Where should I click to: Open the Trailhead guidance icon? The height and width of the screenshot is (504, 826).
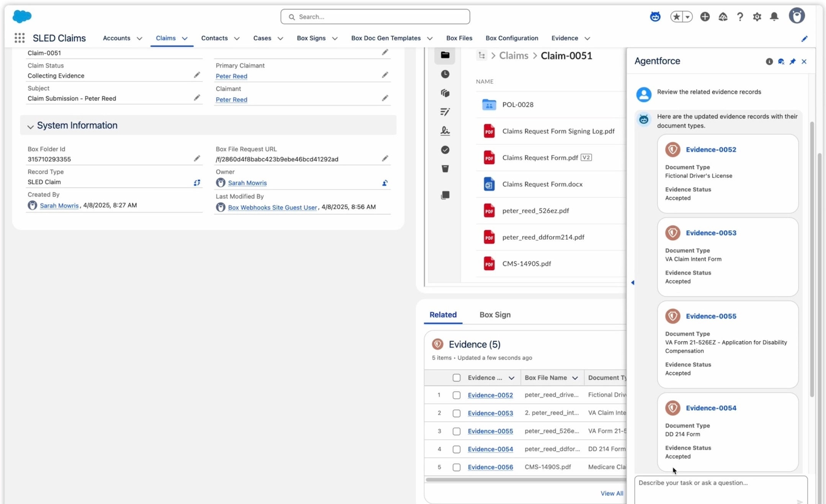pyautogui.click(x=723, y=17)
